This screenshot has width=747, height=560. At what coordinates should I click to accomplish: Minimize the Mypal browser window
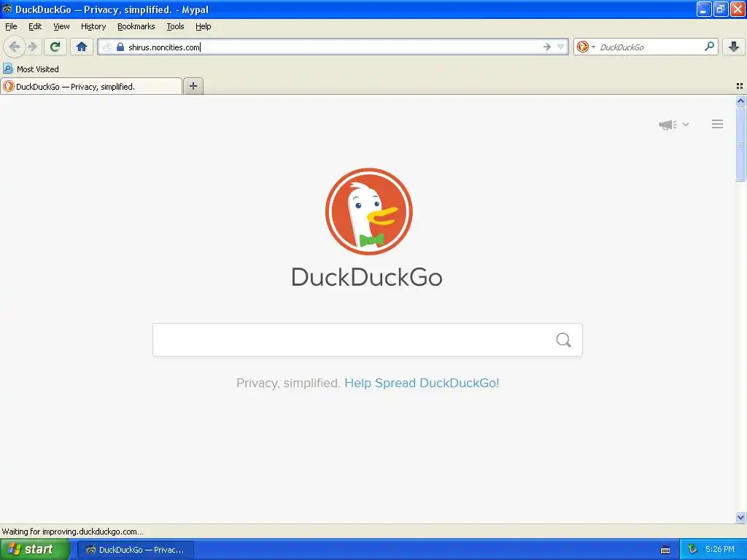(x=703, y=9)
